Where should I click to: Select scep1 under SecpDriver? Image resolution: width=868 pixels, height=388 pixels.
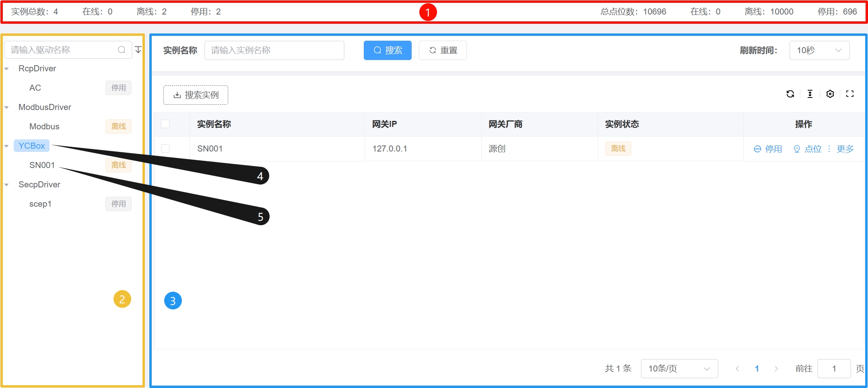click(x=40, y=204)
